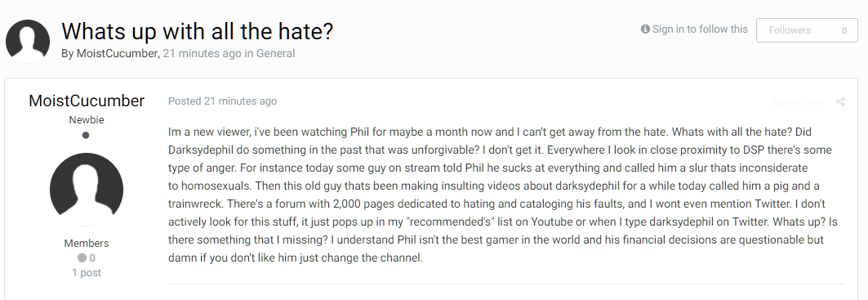Click the rank pip dot under Newbie
This screenshot has width=868, height=300.
(86, 136)
